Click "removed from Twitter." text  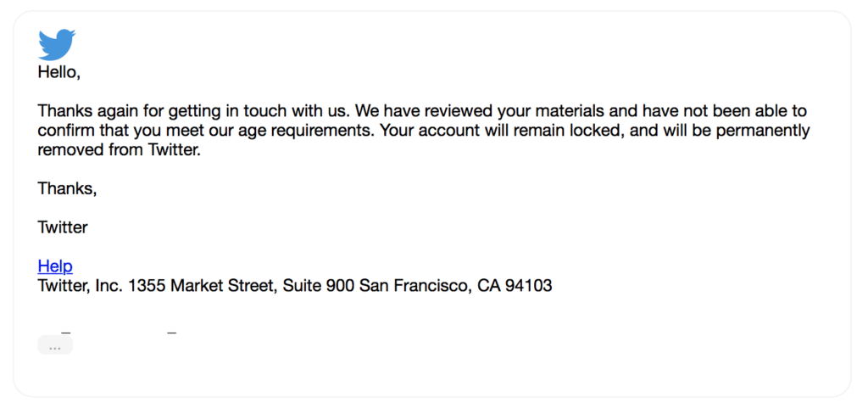[x=119, y=151]
